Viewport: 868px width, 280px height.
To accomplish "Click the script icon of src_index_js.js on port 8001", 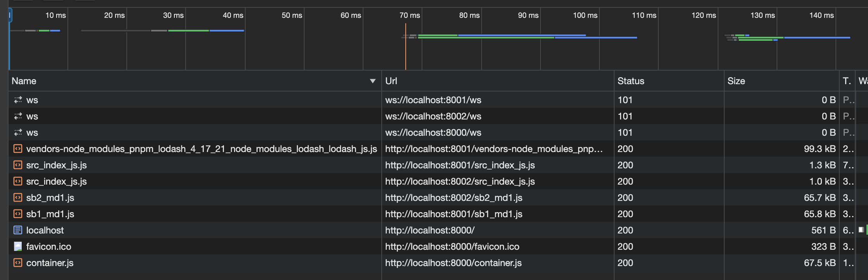I will click(18, 165).
